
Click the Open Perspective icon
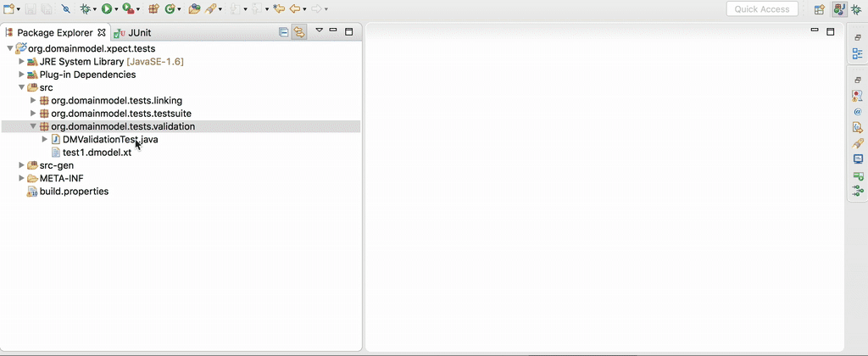pyautogui.click(x=820, y=8)
